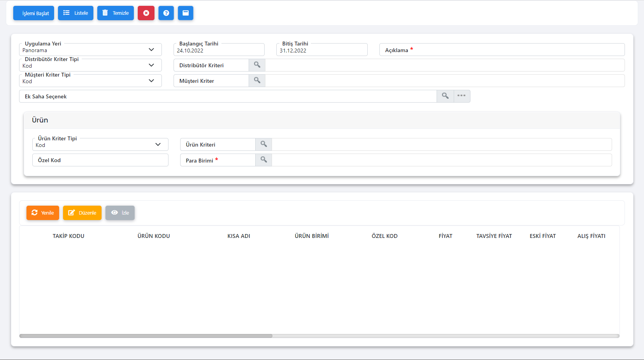Click the Temizle button

[116, 13]
